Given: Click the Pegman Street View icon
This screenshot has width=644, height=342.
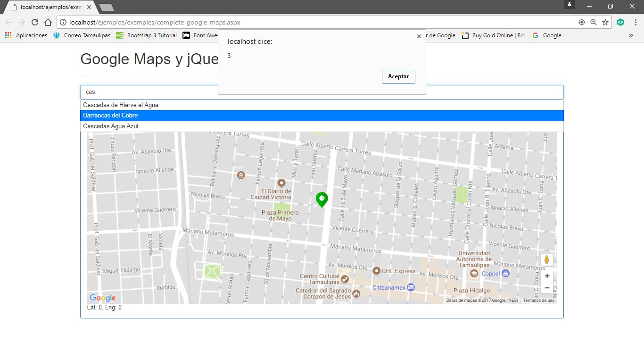Looking at the screenshot, I should pos(546,259).
